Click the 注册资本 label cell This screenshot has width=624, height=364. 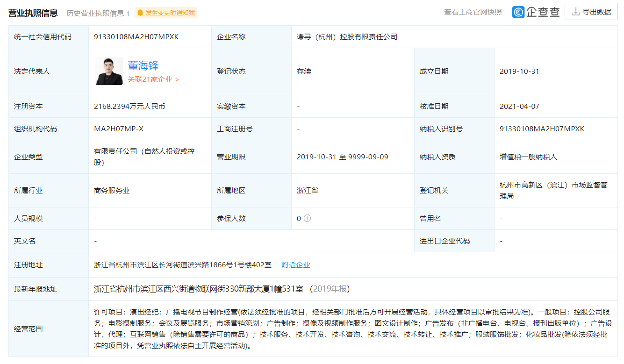(49, 106)
